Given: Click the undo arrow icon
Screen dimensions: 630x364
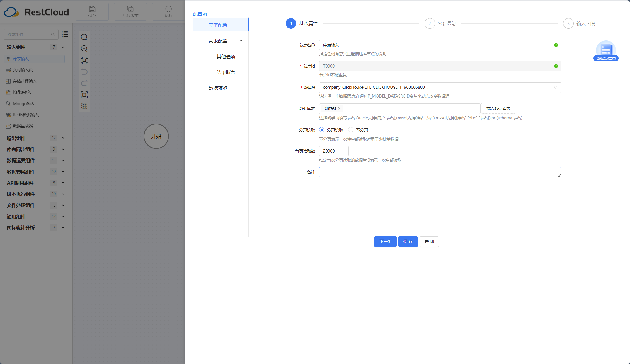Looking at the screenshot, I should point(84,72).
